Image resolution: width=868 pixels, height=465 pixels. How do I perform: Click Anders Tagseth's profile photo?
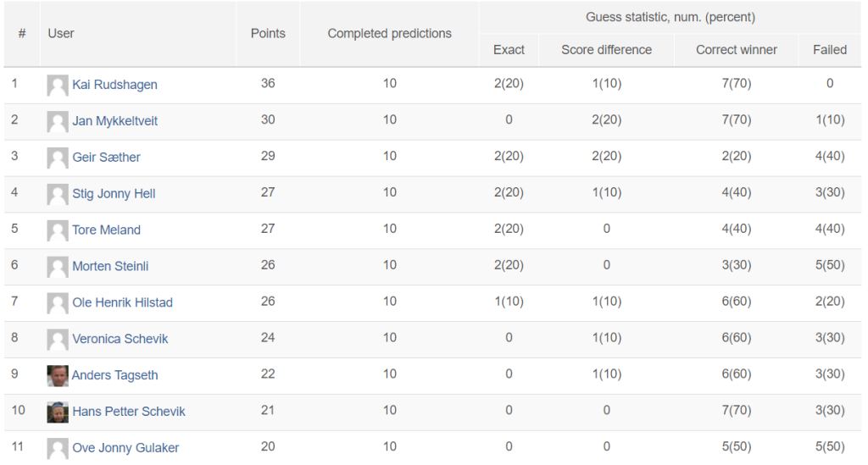(58, 376)
